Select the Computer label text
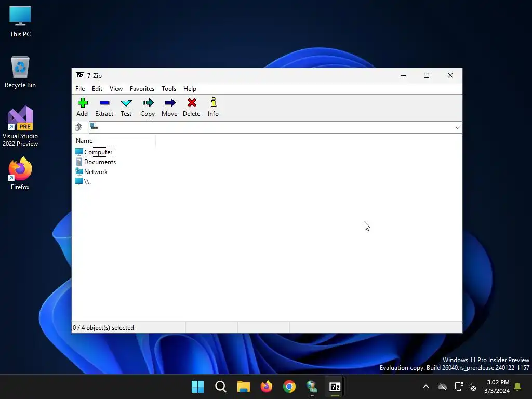 [x=98, y=152]
